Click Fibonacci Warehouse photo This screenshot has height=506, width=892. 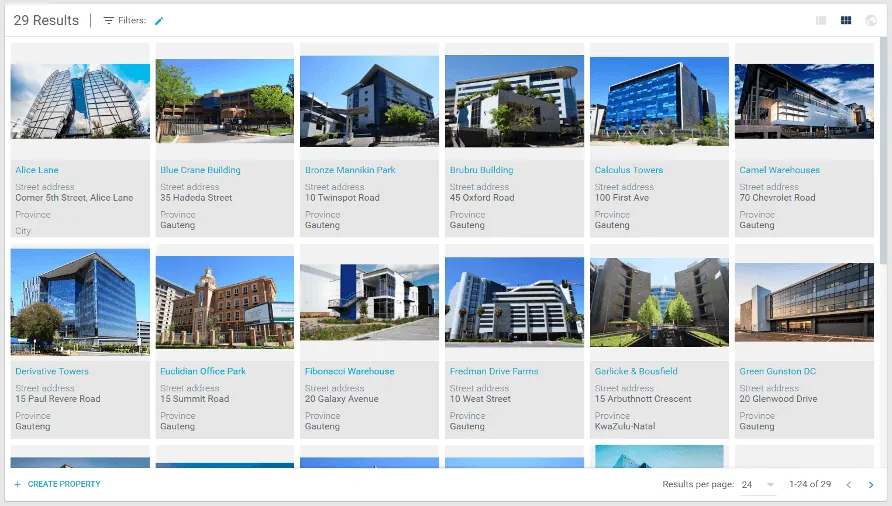[x=369, y=302]
